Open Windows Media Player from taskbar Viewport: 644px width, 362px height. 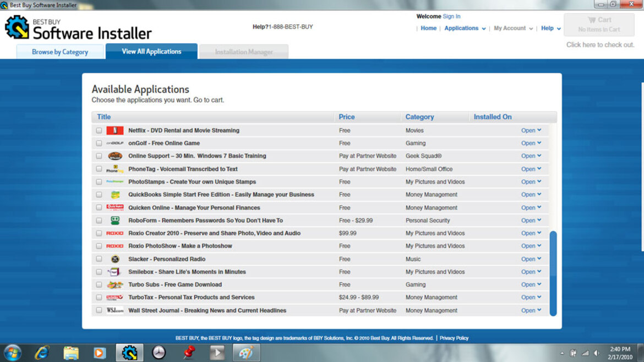[x=100, y=353]
